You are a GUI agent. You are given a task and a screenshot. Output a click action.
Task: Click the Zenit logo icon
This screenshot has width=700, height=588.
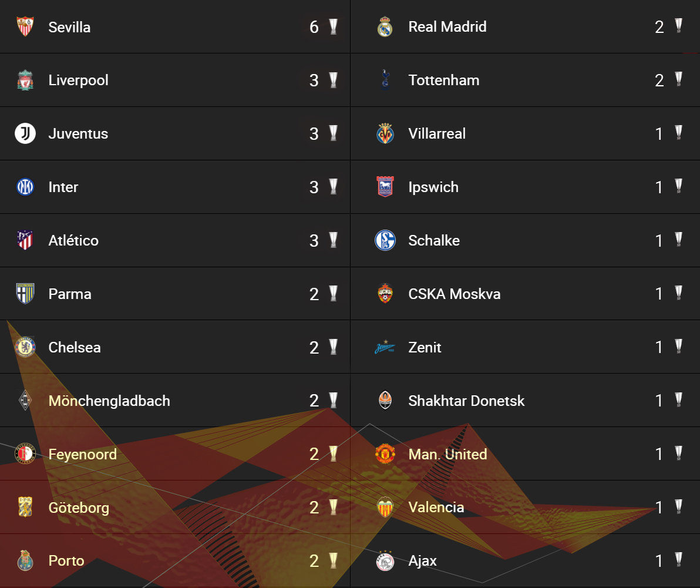385,347
